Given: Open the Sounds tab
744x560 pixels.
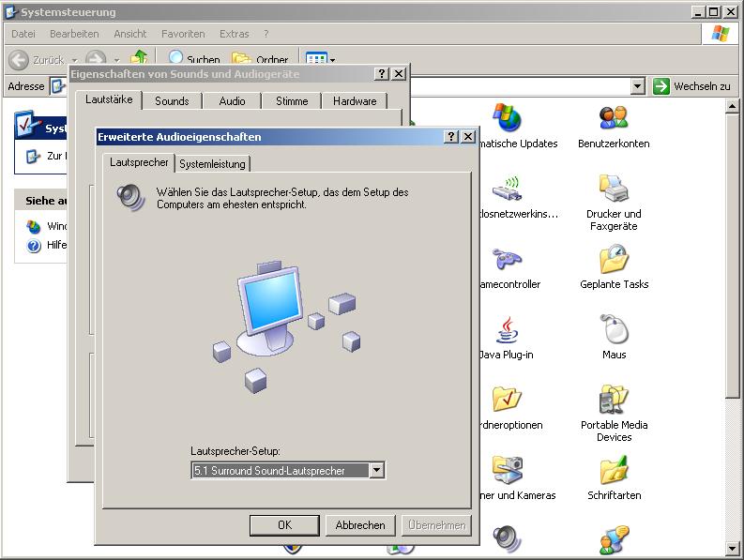Looking at the screenshot, I should [x=172, y=101].
